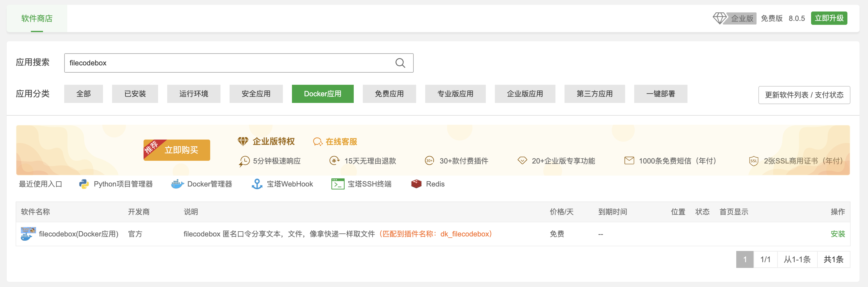Click 更新软件列表 / 支付状态 button
This screenshot has height=287, width=868.
tap(804, 95)
